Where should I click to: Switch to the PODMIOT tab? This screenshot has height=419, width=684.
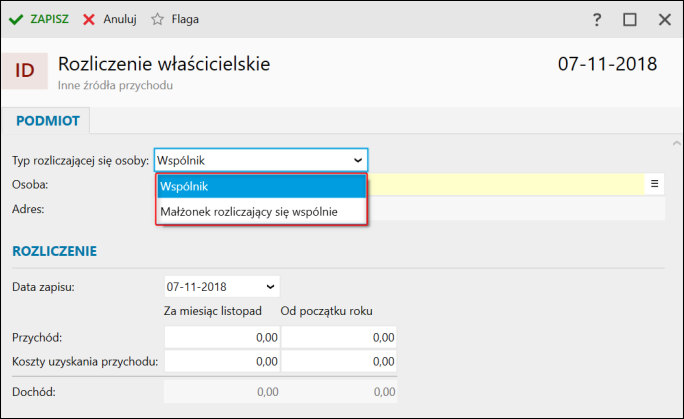pyautogui.click(x=46, y=121)
